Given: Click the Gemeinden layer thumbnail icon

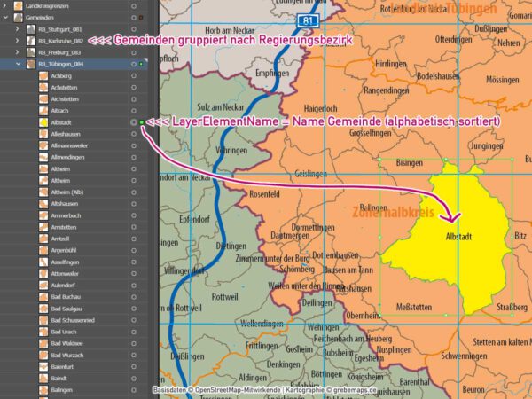Looking at the screenshot, I should (x=18, y=18).
